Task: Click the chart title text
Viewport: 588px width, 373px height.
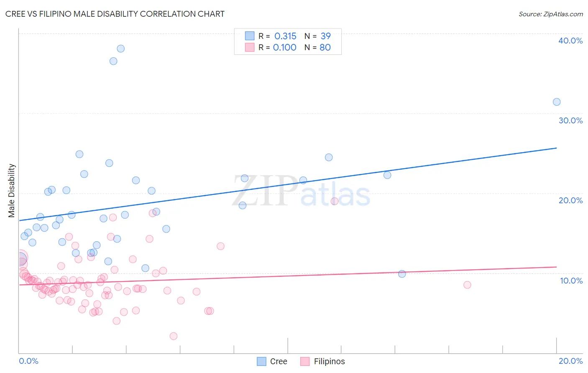Action: pos(115,14)
